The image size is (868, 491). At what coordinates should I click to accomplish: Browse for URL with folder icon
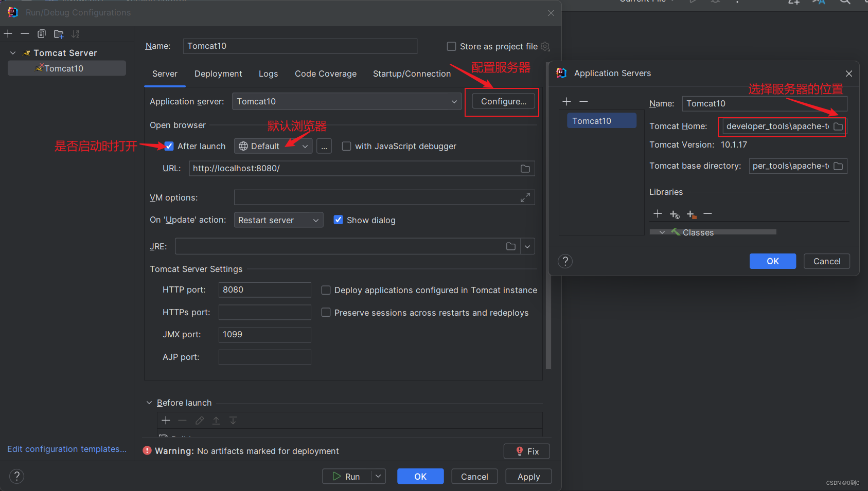pos(525,169)
